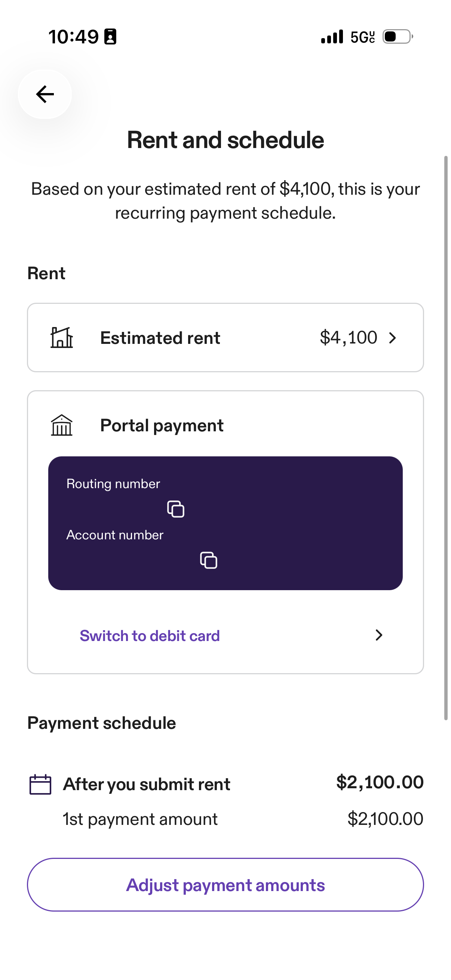Tap the back arrow button
Viewport: 451px width, 980px height.
coord(45,94)
